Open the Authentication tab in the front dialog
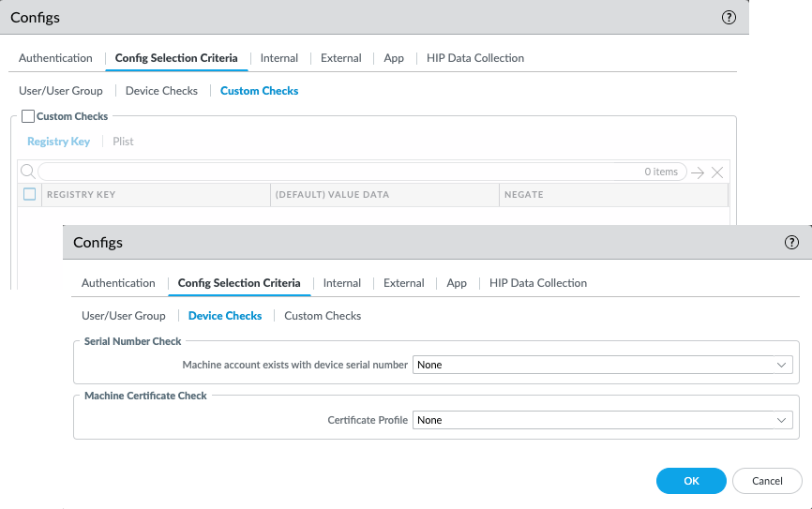 [x=118, y=283]
